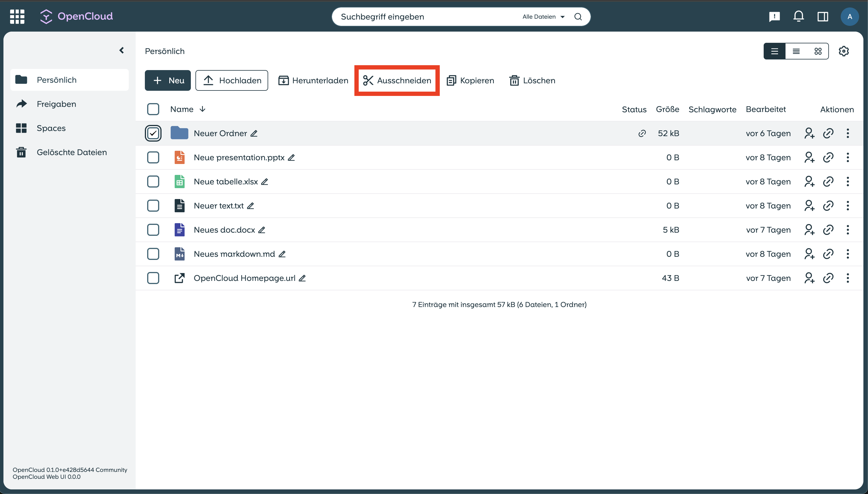Open more actions for Neuer text.txt

click(848, 206)
